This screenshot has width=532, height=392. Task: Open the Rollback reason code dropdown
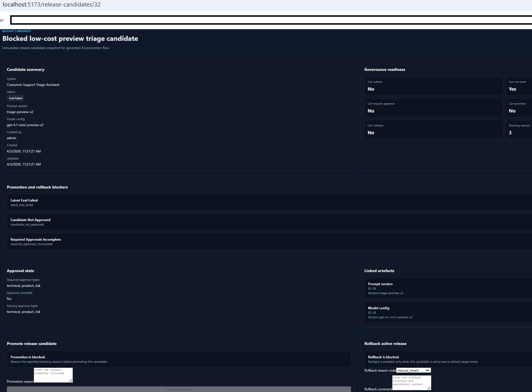pyautogui.click(x=413, y=370)
